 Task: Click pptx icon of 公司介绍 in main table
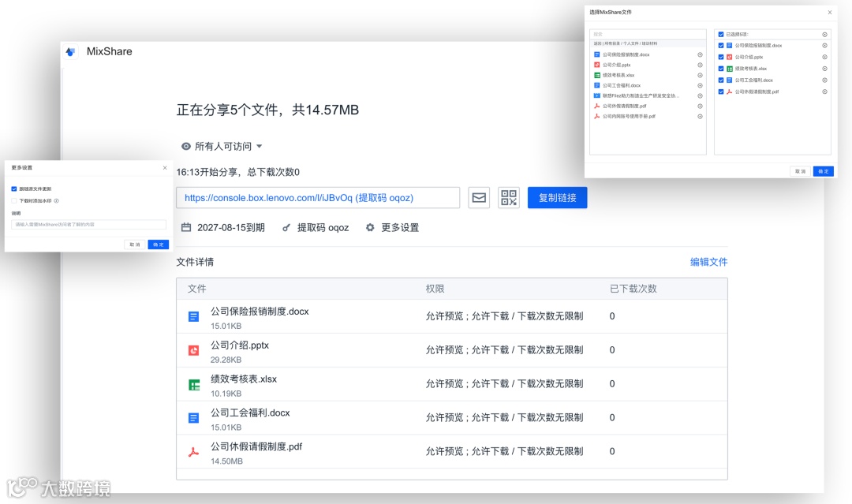[x=193, y=350]
